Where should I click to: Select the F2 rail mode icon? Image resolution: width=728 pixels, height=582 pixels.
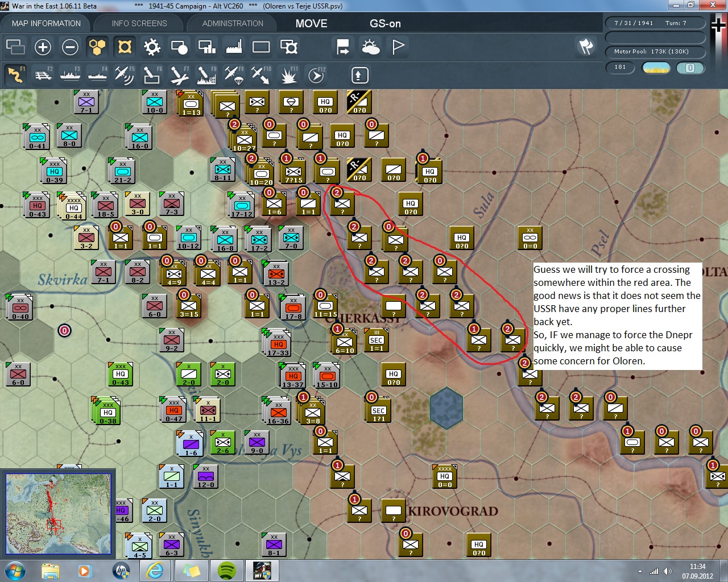43,74
